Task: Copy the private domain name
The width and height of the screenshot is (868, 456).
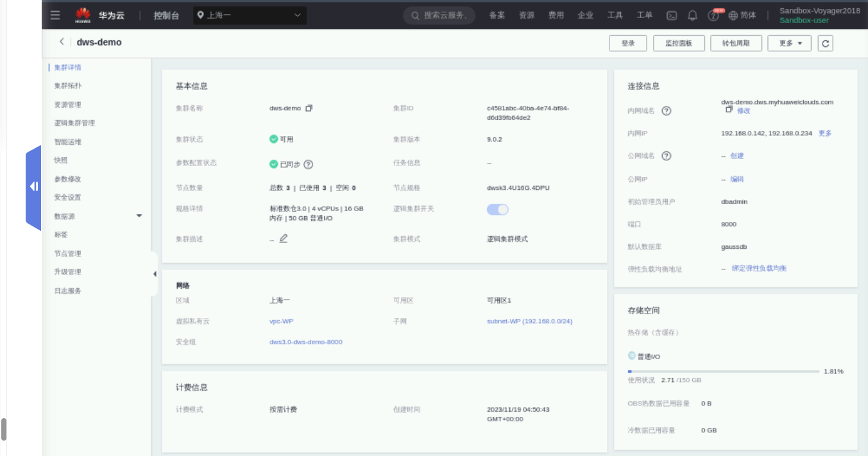Action: [x=729, y=110]
